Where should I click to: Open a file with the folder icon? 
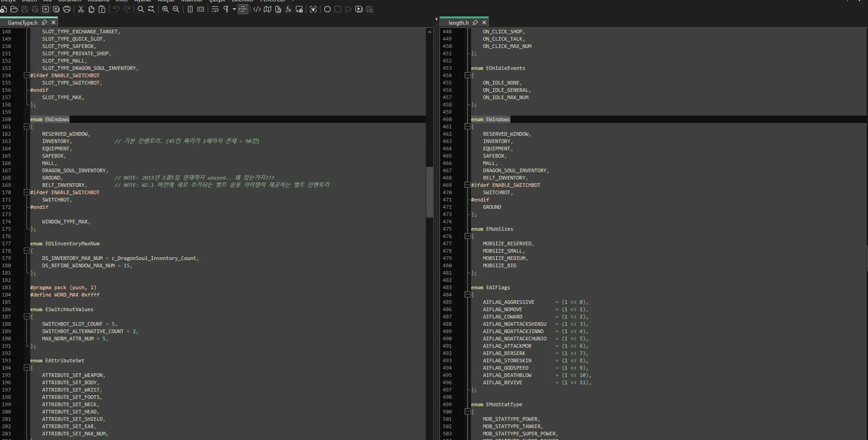click(x=14, y=9)
